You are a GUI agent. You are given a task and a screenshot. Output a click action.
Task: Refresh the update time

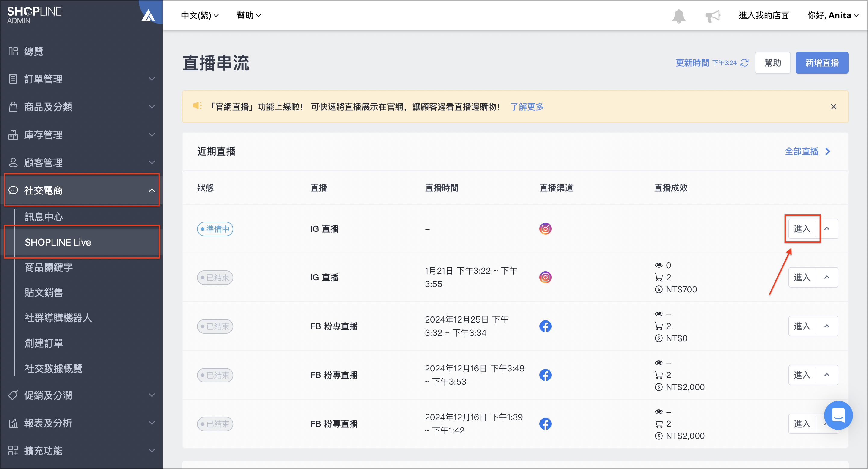[744, 63]
